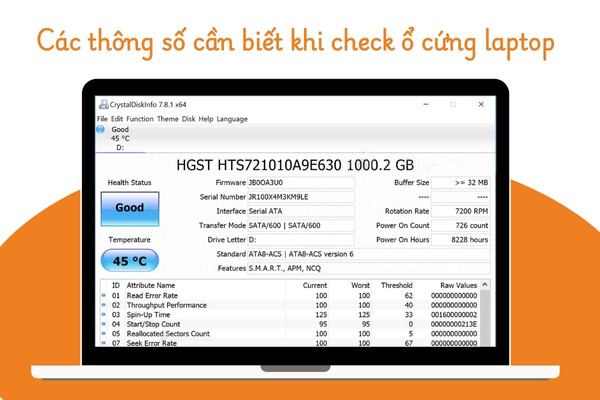
Task: Click the Health Status label
Action: tap(129, 183)
